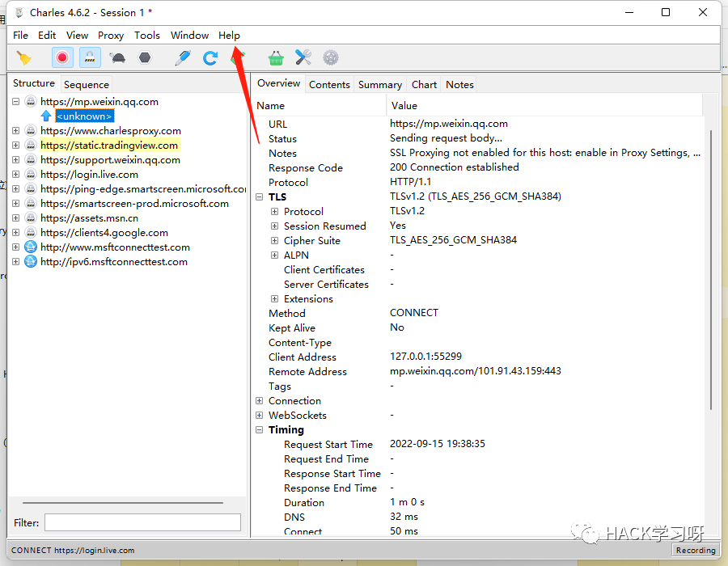
Task: Collapse the mp.weixin.qq.com tree node
Action: point(16,101)
